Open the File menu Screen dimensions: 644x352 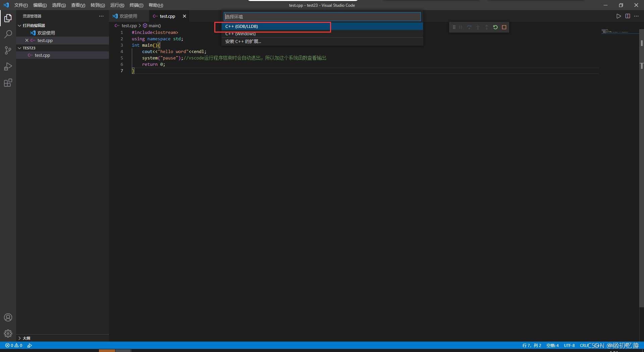point(21,5)
